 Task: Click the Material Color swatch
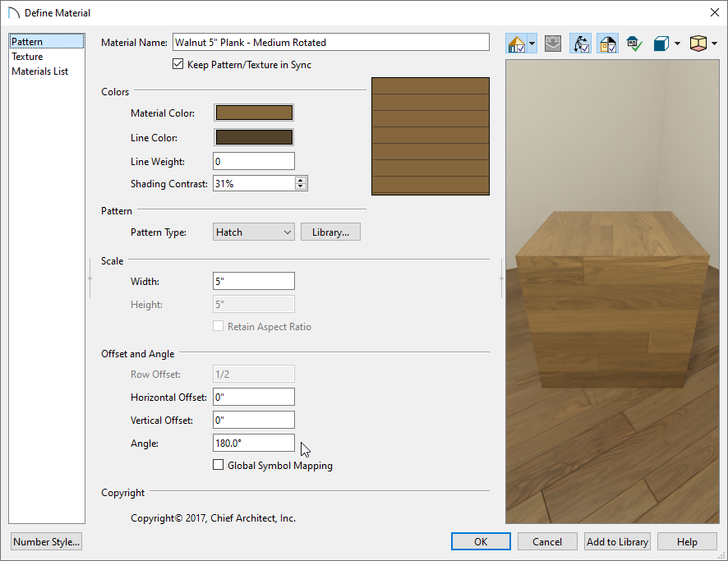click(253, 113)
